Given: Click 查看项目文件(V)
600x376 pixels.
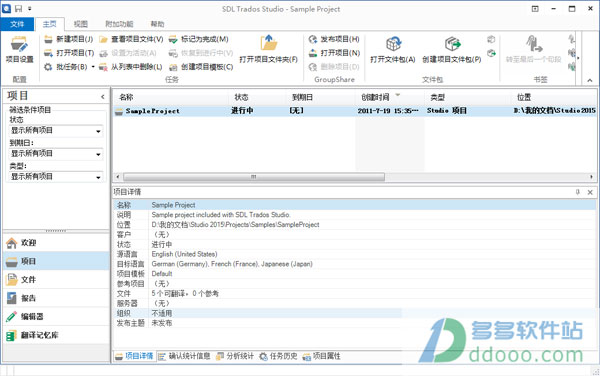Looking at the screenshot, I should (x=131, y=39).
